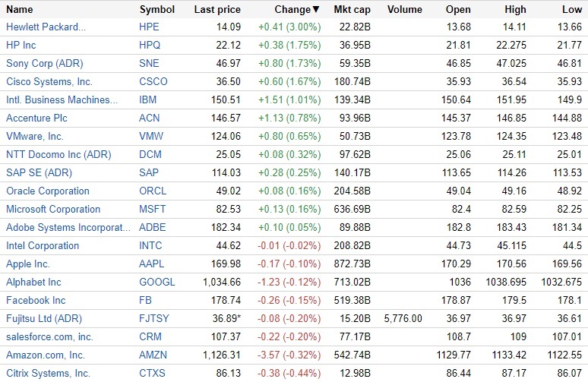Sort by the Open column header
This screenshot has width=588, height=382.
(x=457, y=10)
